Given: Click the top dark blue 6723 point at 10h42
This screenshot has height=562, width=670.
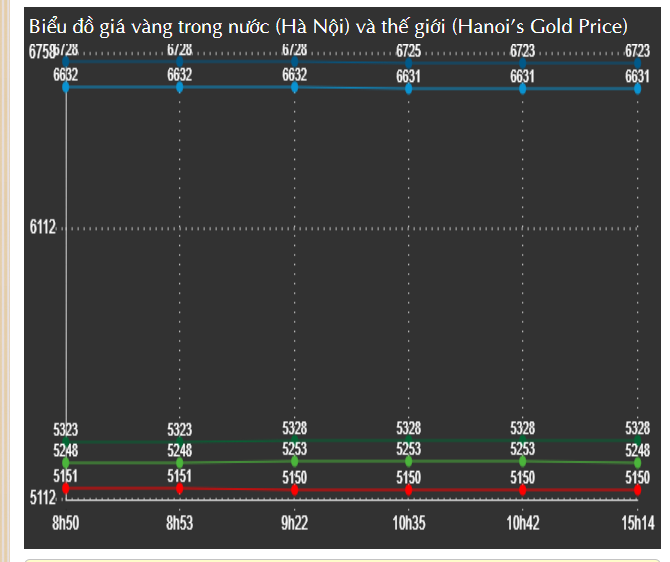Looking at the screenshot, I should click(x=523, y=63).
